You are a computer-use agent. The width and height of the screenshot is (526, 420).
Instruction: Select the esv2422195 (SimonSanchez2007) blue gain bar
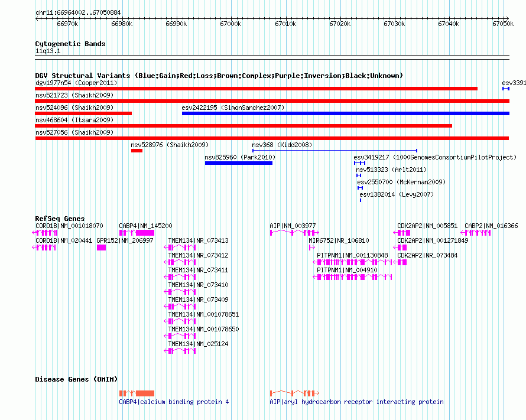346,113
